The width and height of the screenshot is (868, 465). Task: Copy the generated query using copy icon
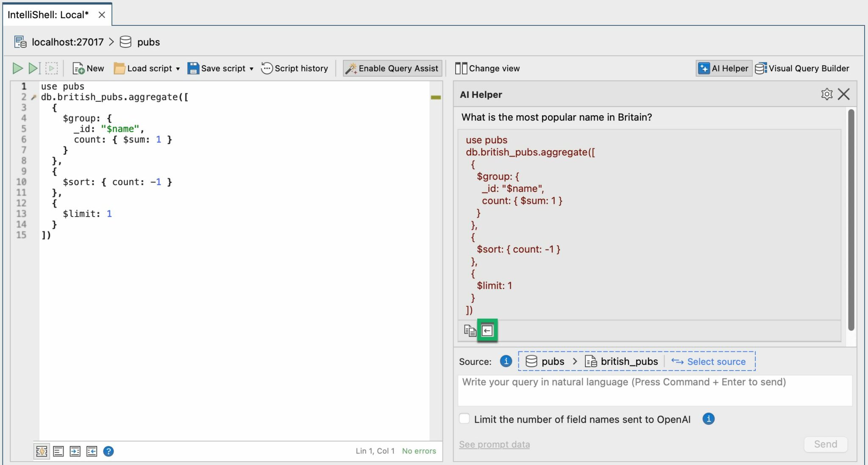(470, 331)
